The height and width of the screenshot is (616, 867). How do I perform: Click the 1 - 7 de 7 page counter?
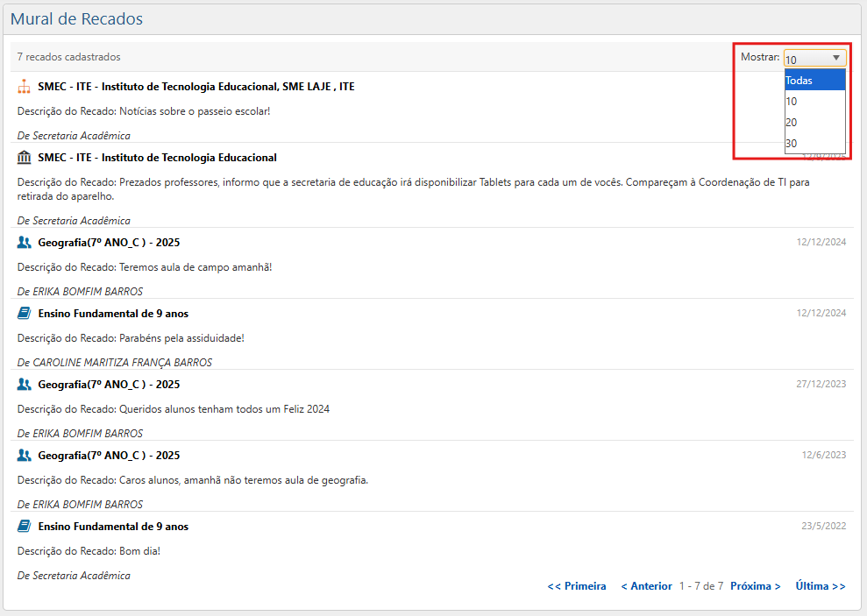701,586
